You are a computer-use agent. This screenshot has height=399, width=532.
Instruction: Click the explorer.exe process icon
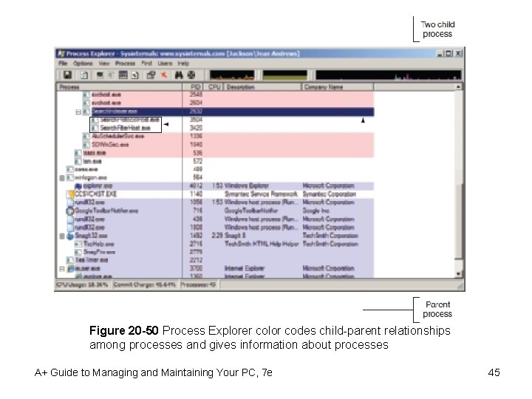pos(78,186)
